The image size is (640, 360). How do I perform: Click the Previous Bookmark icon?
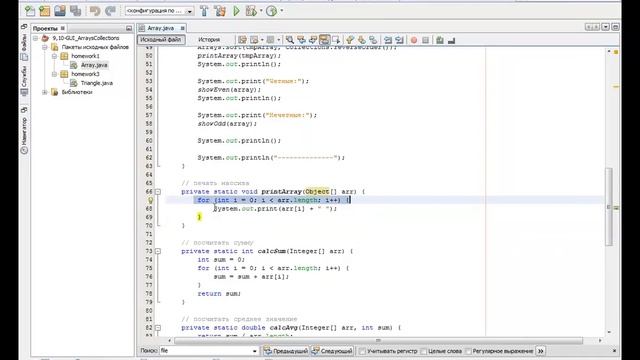click(350, 40)
